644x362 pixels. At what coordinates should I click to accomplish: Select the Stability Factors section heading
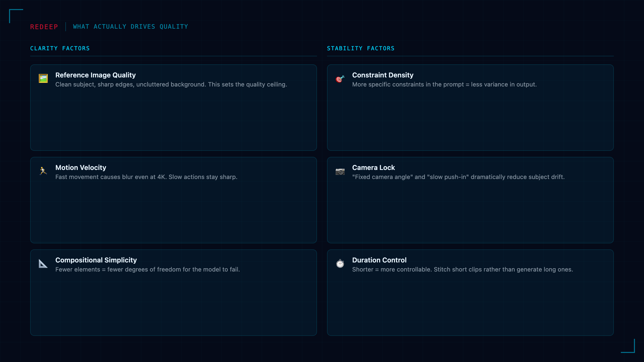[x=361, y=48]
